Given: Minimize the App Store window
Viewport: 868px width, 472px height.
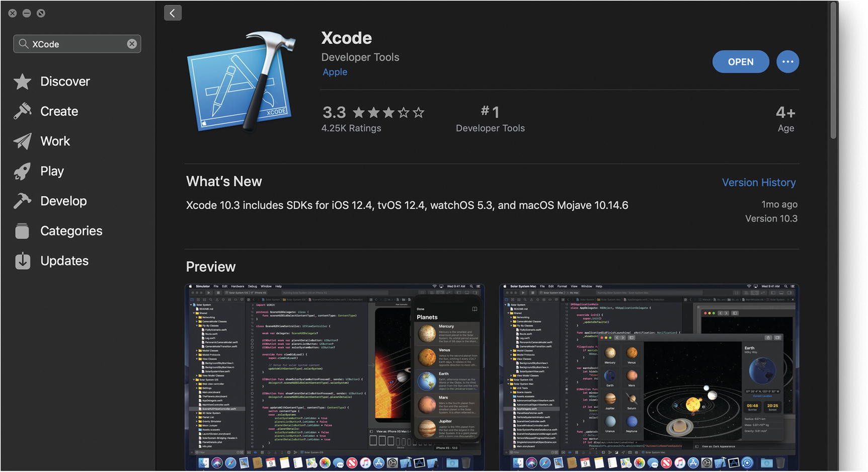Looking at the screenshot, I should (27, 13).
